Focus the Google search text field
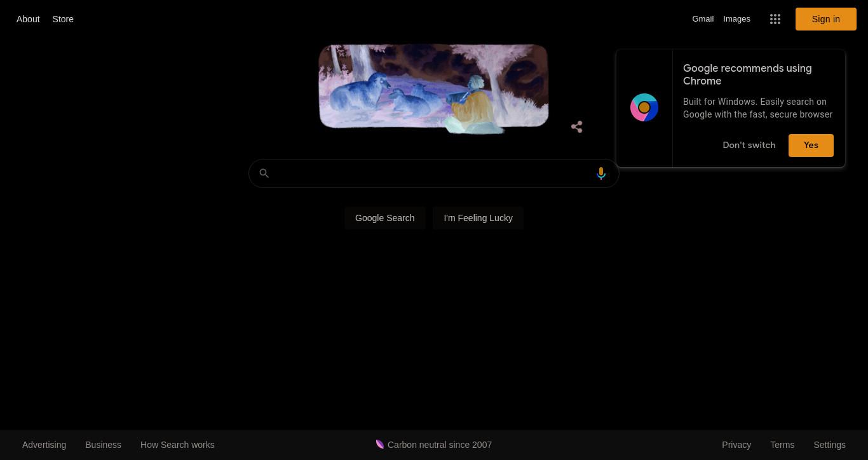The image size is (868, 460). click(434, 173)
